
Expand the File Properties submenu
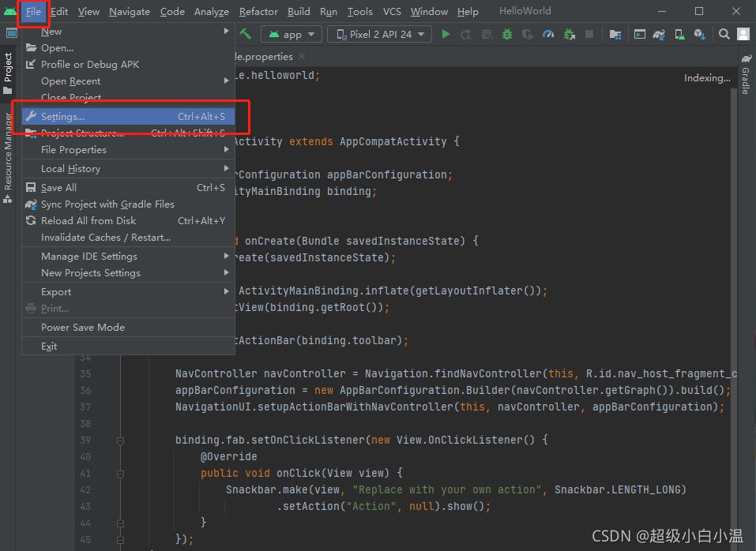(x=128, y=150)
